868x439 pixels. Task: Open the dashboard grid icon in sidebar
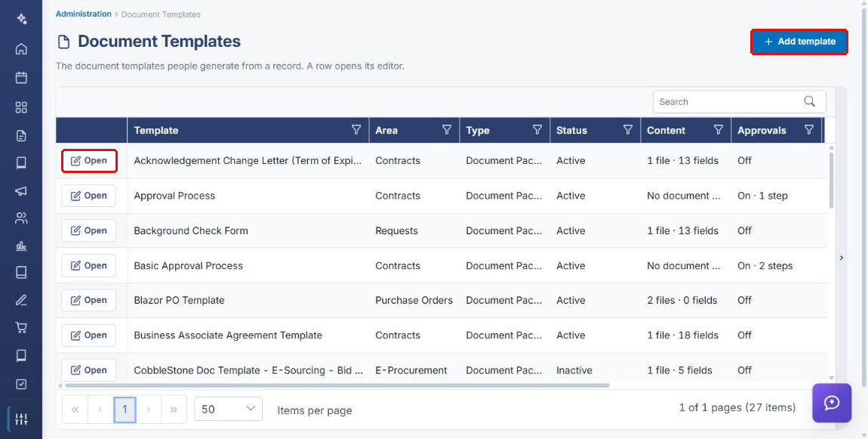coord(21,107)
